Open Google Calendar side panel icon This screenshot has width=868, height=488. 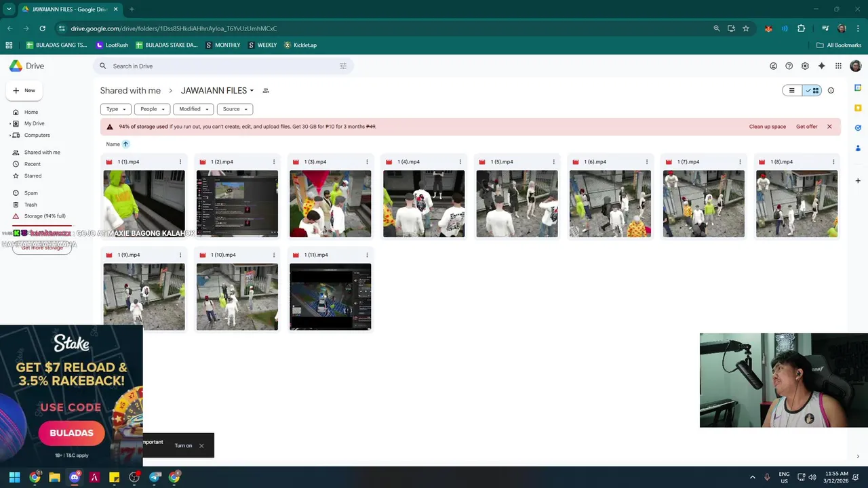click(858, 88)
